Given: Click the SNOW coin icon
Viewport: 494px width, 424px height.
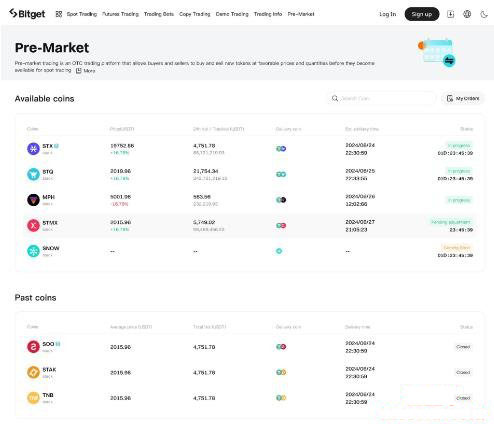Looking at the screenshot, I should pyautogui.click(x=33, y=251).
